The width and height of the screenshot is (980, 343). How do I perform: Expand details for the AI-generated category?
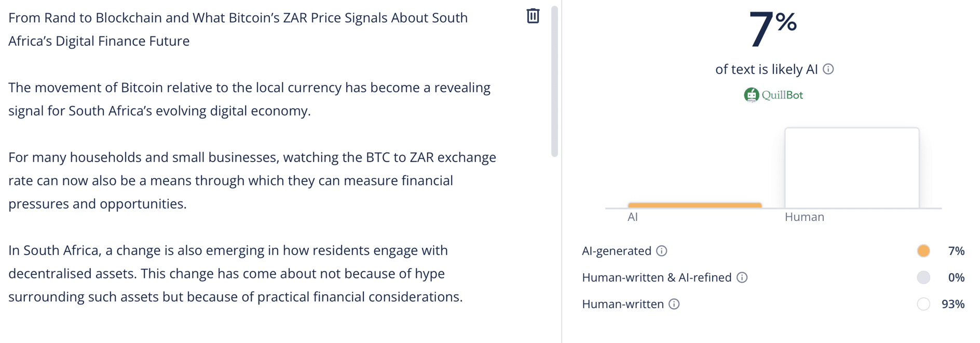tap(618, 251)
